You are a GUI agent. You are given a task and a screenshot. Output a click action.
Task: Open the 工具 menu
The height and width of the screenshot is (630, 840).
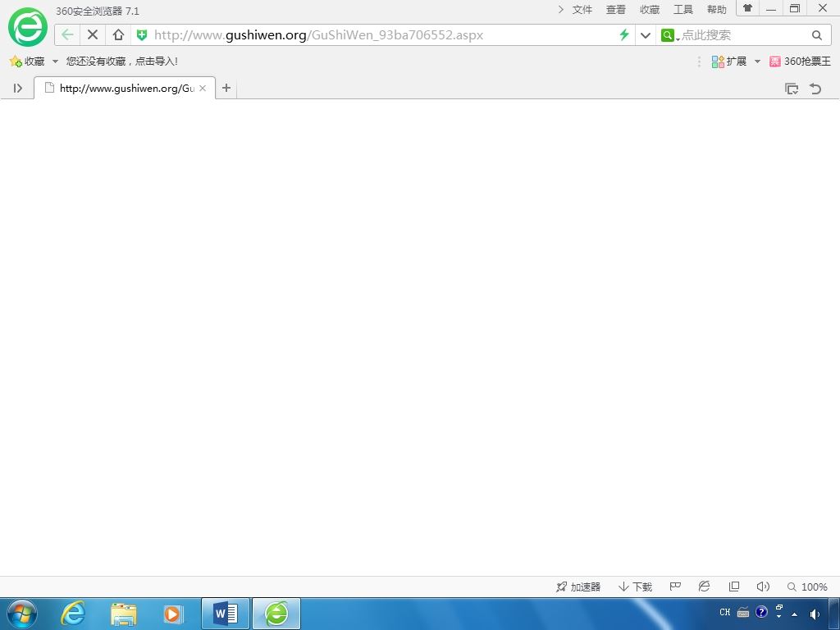(683, 10)
